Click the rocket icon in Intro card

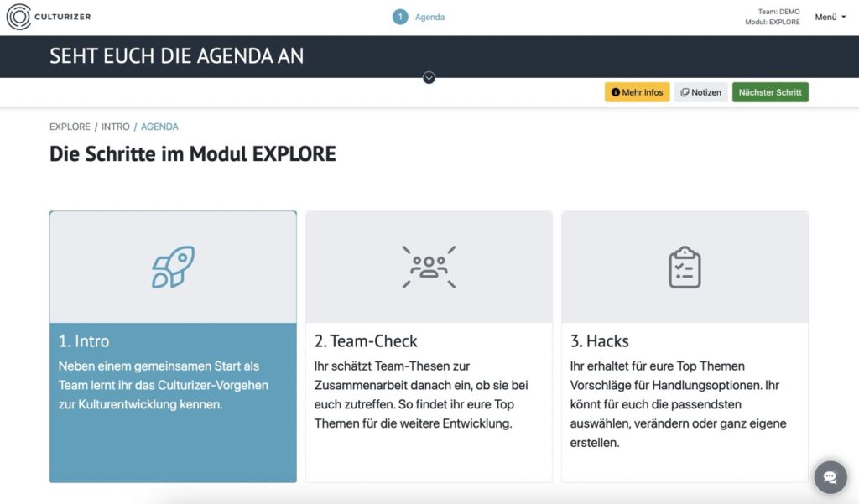(173, 267)
